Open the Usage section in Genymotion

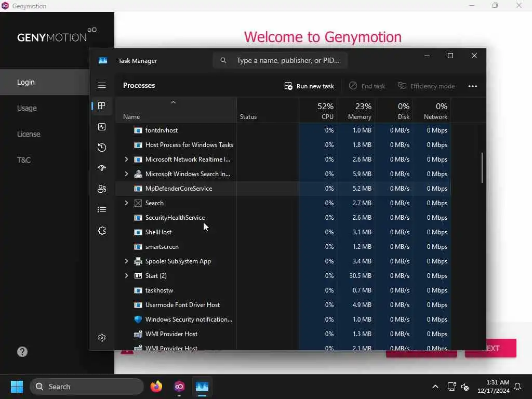27,108
